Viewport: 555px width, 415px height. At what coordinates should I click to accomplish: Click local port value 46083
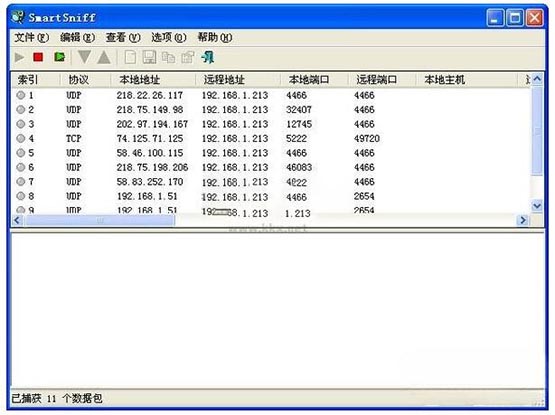tap(299, 167)
